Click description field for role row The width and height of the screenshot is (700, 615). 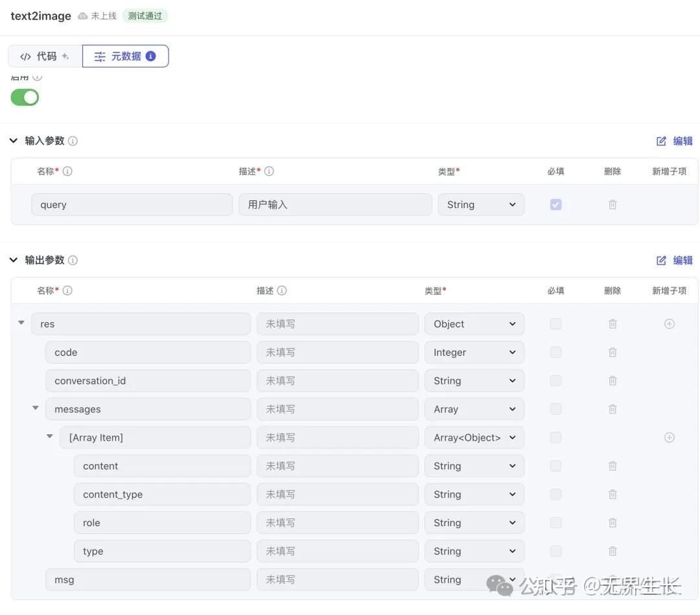338,522
